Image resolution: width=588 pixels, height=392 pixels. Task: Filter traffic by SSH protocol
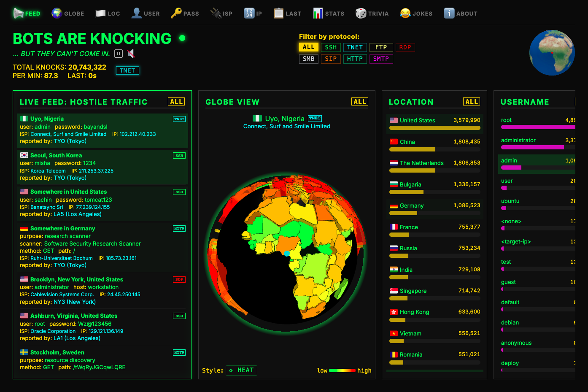coord(331,47)
